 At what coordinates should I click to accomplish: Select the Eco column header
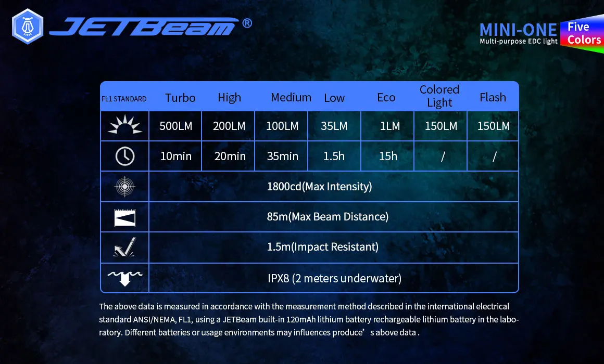(x=386, y=97)
